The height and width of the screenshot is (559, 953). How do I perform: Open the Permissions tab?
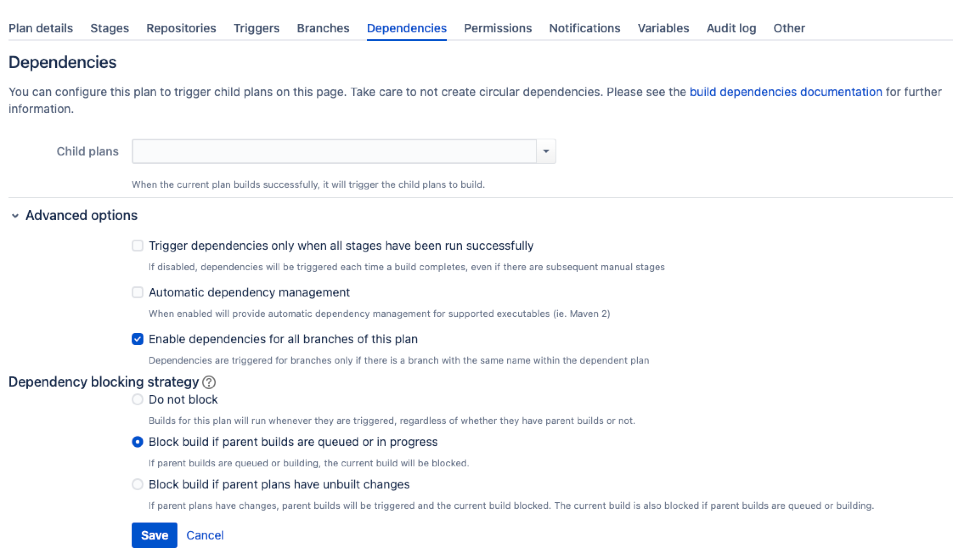coord(498,28)
